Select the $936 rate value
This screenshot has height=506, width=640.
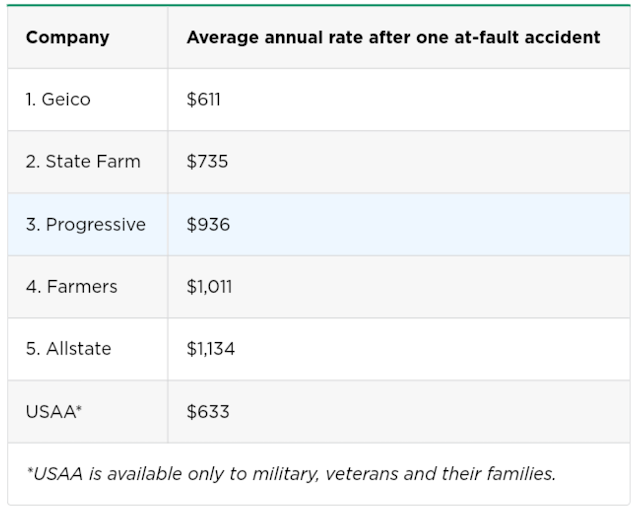pos(208,224)
